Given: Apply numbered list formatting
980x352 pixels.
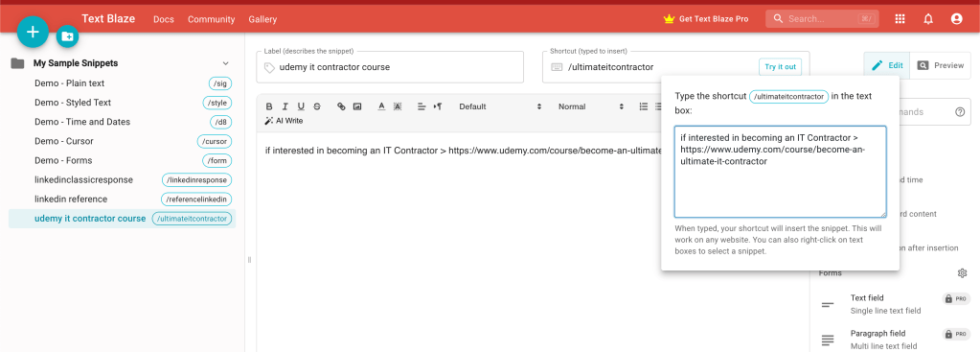Looking at the screenshot, I should pyautogui.click(x=643, y=106).
